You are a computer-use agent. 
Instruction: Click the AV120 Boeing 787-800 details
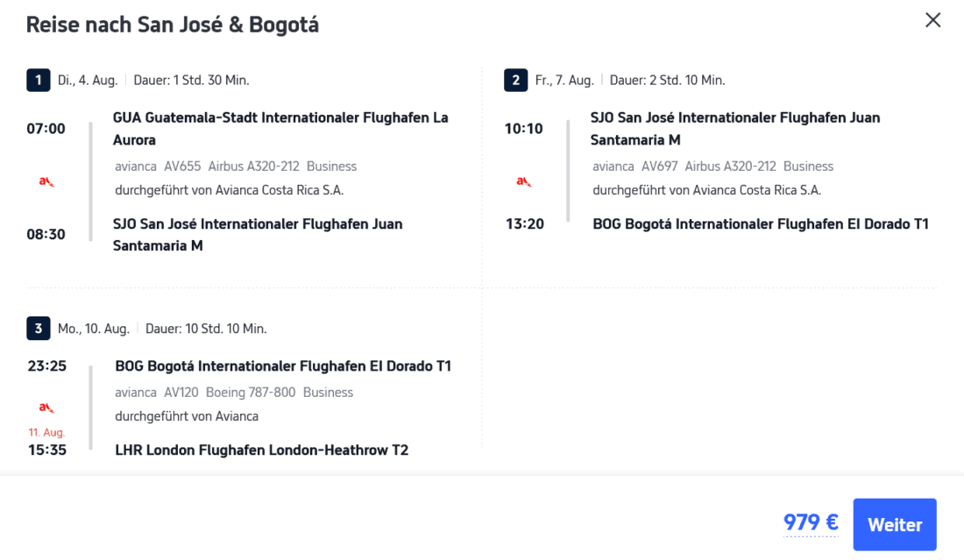coord(230,392)
